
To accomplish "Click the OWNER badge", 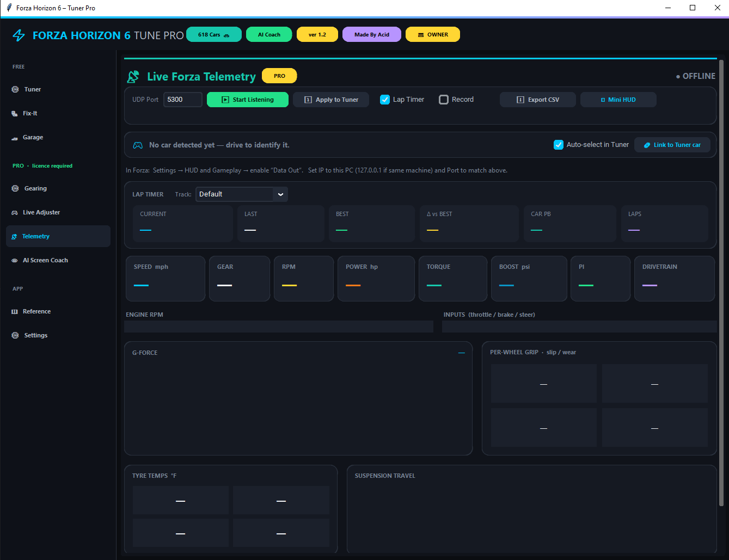I will [x=433, y=34].
